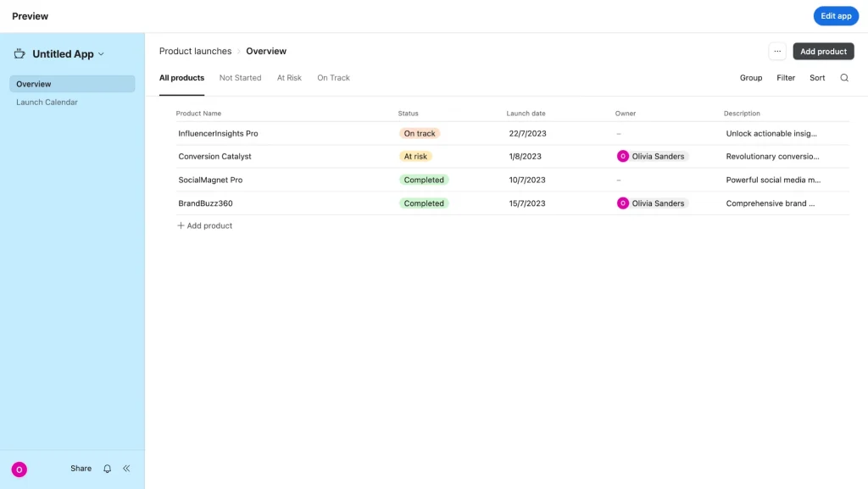Collapse the sidebar with double-chevron icon
The width and height of the screenshot is (868, 489).
[x=126, y=469]
